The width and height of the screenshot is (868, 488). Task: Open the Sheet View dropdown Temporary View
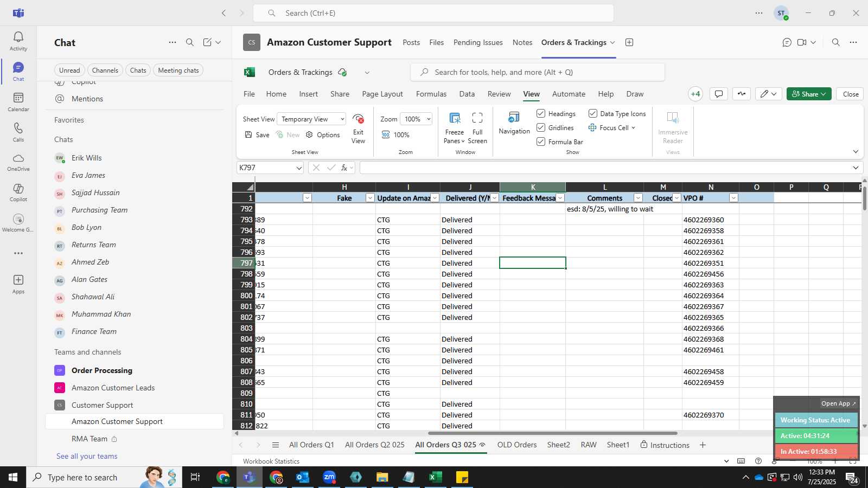click(311, 119)
